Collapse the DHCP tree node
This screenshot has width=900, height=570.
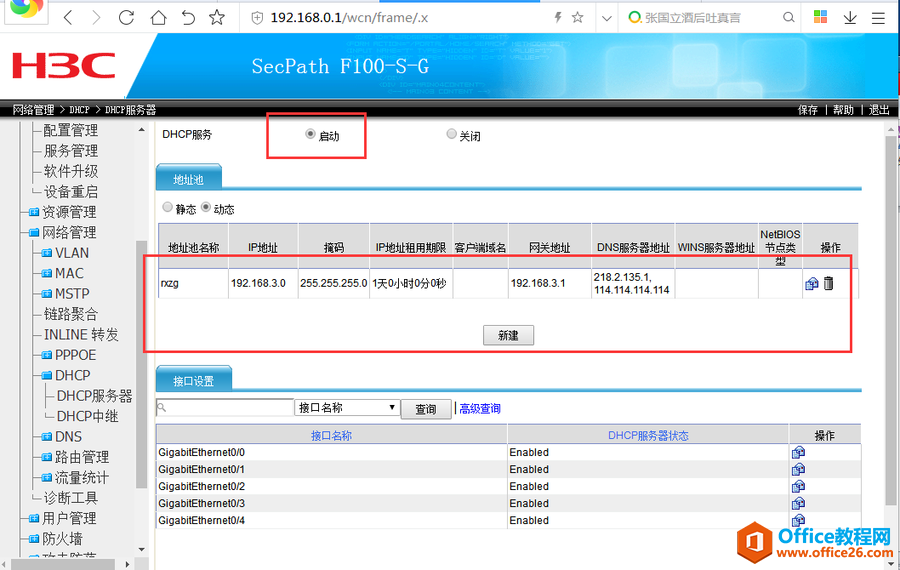pos(47,375)
